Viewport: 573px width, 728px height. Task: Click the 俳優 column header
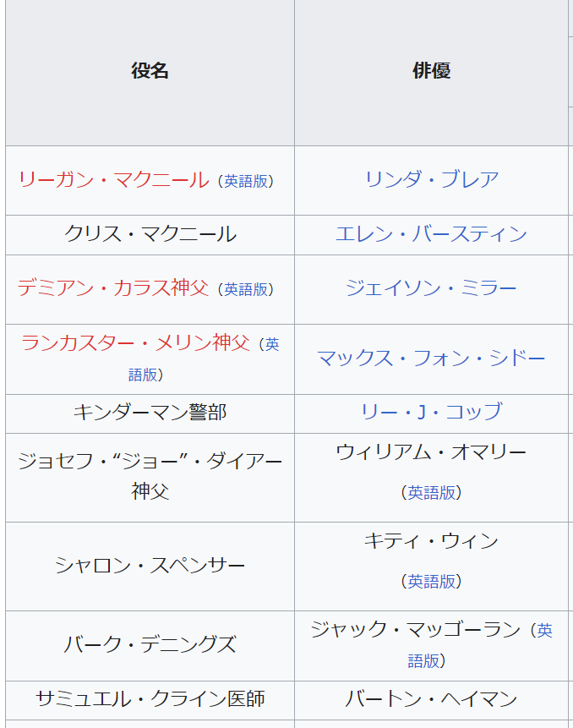pyautogui.click(x=431, y=71)
